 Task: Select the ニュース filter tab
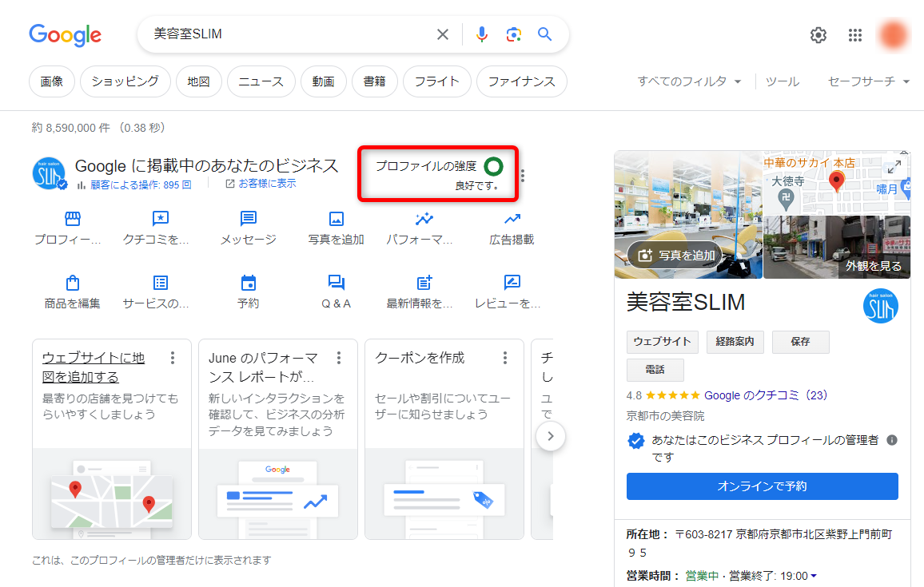[261, 81]
